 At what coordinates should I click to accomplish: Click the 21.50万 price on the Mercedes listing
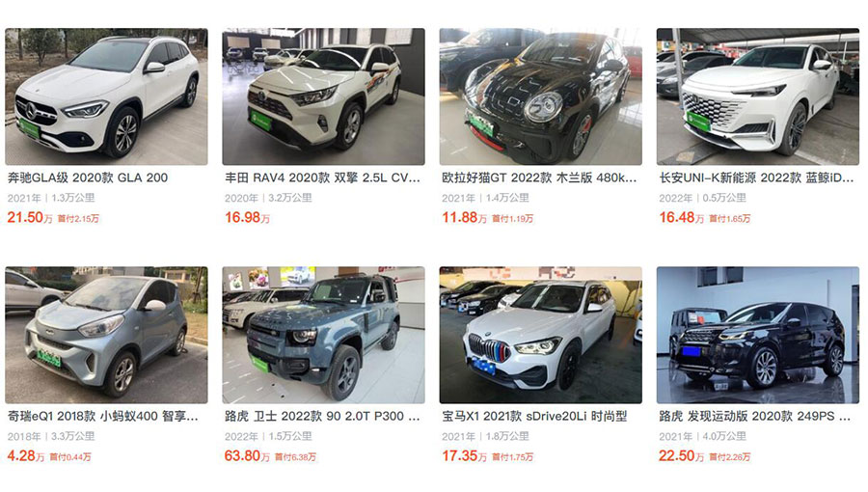[30, 217]
